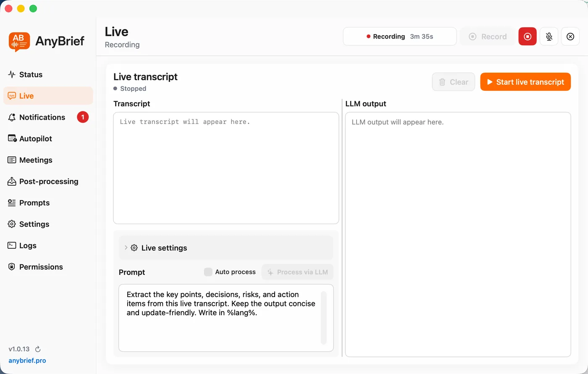Click the Live chat-bubble icon

[12, 96]
